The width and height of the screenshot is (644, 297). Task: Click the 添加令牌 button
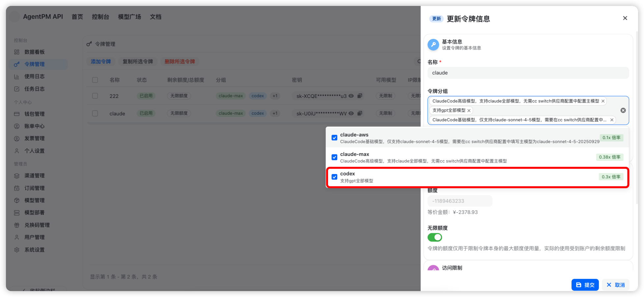pos(101,62)
